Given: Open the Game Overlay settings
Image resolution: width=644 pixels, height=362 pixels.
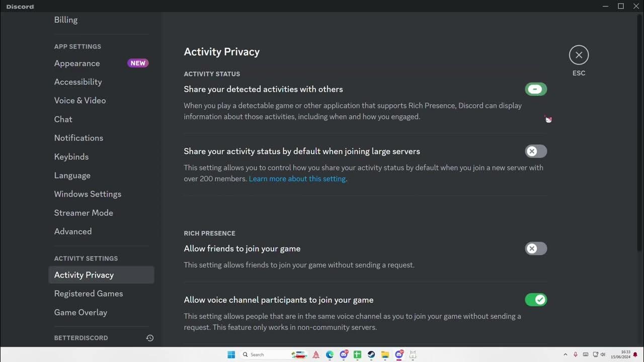Looking at the screenshot, I should tap(80, 312).
